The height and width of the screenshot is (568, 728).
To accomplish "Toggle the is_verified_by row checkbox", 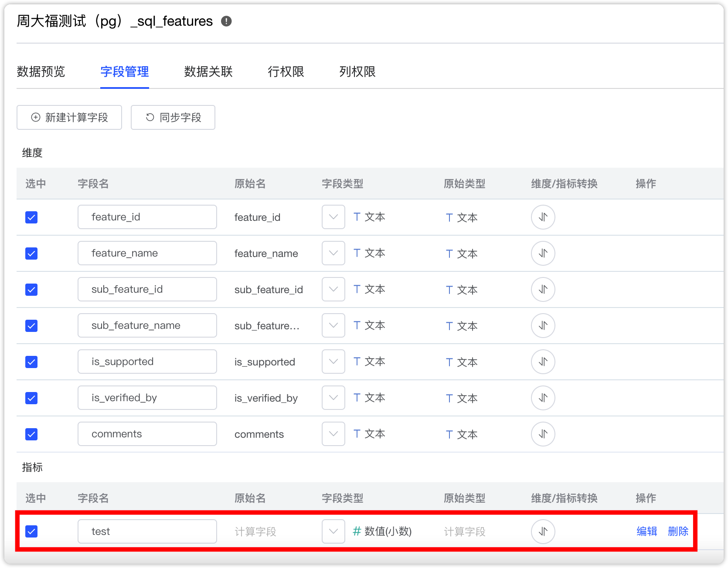I will (31, 398).
